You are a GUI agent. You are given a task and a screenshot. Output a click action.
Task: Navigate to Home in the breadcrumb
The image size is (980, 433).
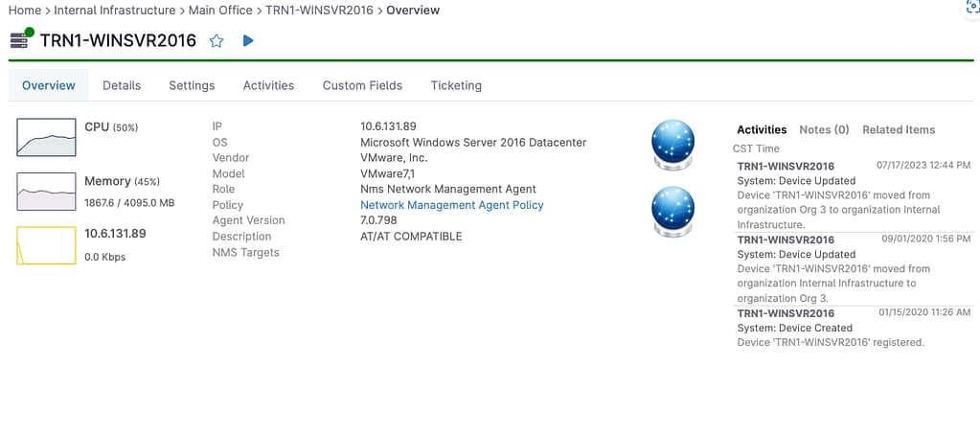point(24,11)
